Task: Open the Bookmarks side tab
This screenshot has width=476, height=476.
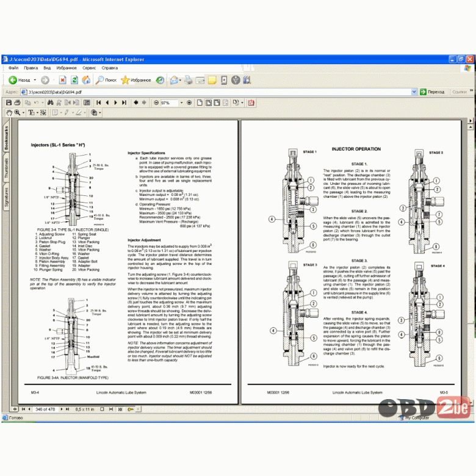Action: tap(6, 138)
